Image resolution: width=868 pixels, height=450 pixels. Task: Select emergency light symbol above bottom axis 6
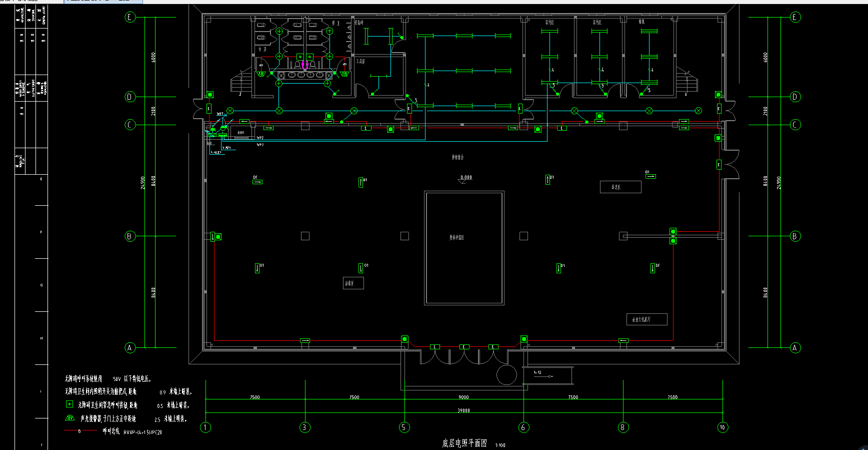pos(523,339)
